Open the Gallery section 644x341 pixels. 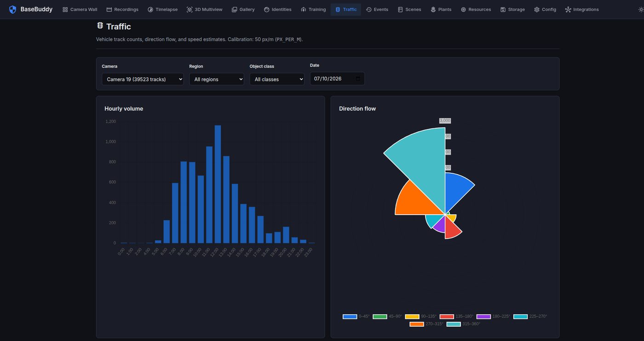click(x=243, y=9)
